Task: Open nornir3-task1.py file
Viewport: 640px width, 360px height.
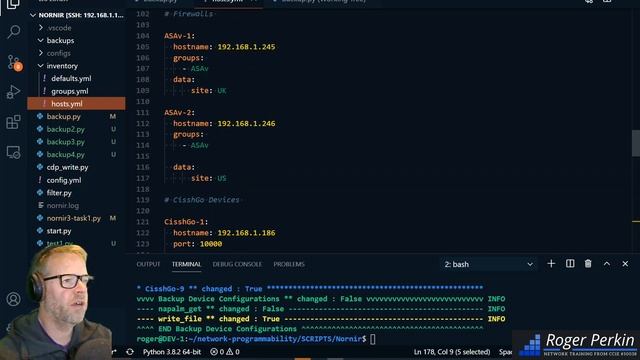Action: [x=76, y=218]
